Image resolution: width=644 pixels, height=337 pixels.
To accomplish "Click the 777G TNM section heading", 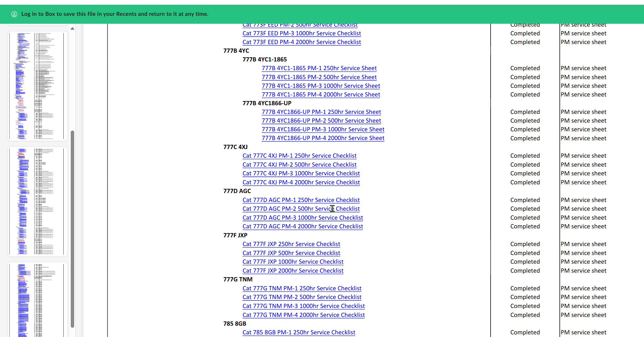I will click(238, 279).
